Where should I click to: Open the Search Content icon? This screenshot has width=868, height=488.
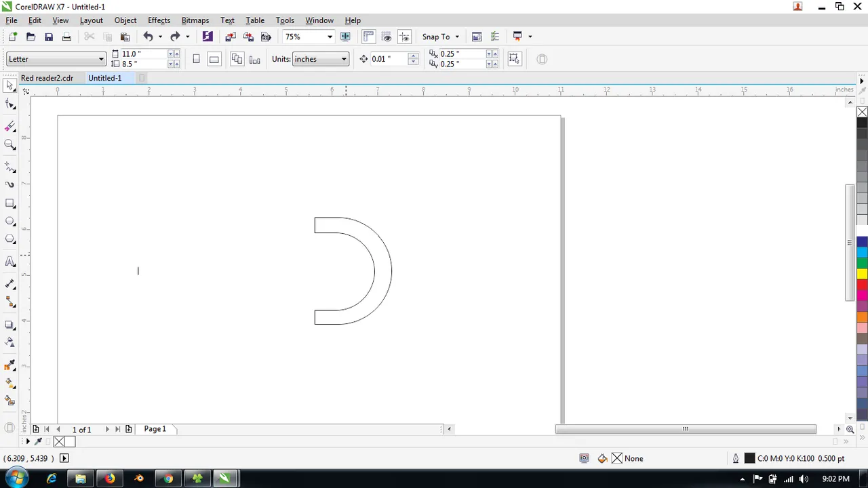tap(208, 37)
